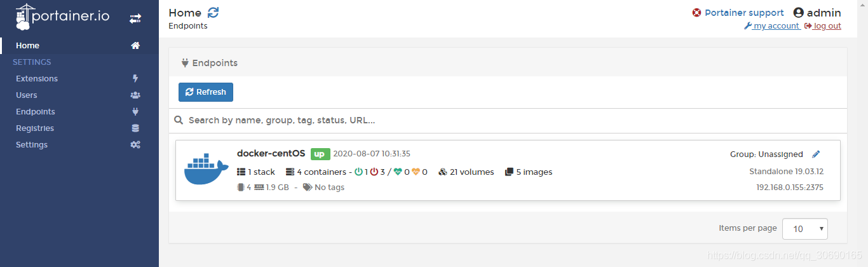This screenshot has height=267, width=868.
Task: Open the my account link
Action: 771,26
